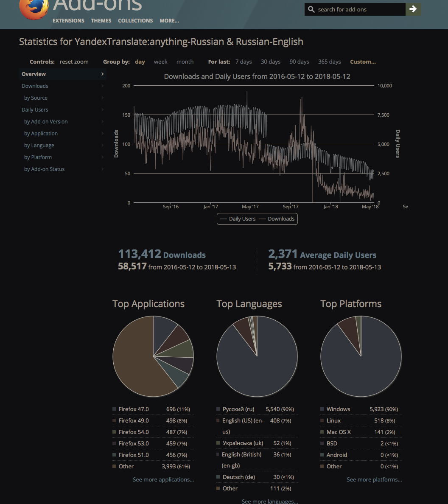Click the Top Applications pie chart
The width and height of the screenshot is (448, 504).
[153, 356]
